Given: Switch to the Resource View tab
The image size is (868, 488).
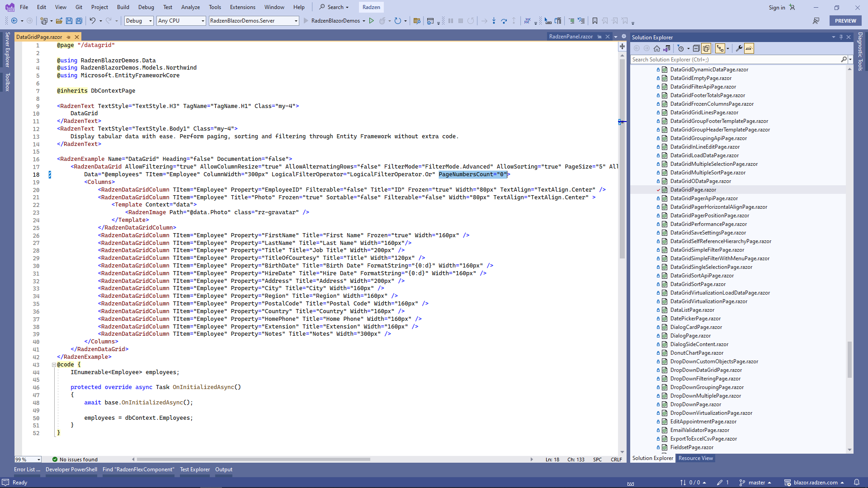Looking at the screenshot, I should point(695,458).
